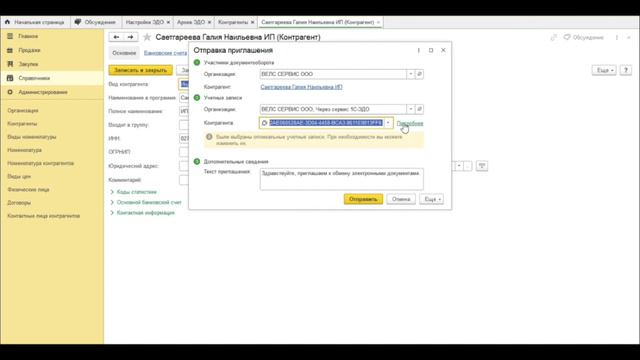Click the Закупки icon in the sidebar
The image size is (640, 360).
click(x=10, y=64)
